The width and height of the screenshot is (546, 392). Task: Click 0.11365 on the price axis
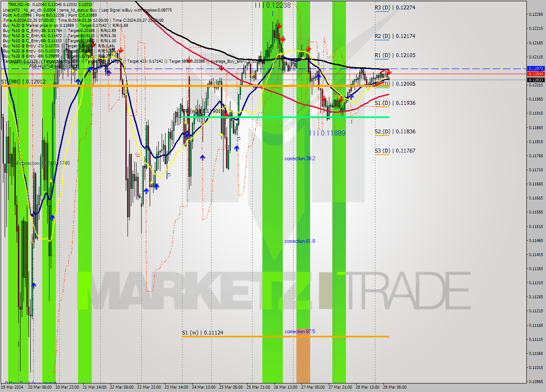[535, 269]
